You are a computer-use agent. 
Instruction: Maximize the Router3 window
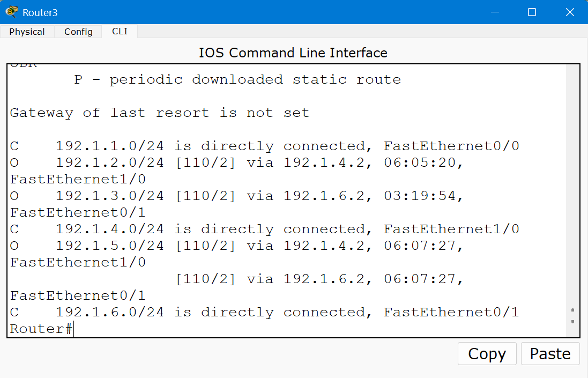coord(532,12)
